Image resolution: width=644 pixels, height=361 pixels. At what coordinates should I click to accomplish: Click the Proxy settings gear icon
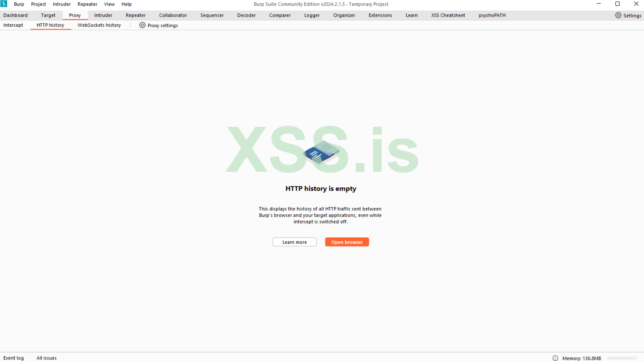(x=142, y=25)
